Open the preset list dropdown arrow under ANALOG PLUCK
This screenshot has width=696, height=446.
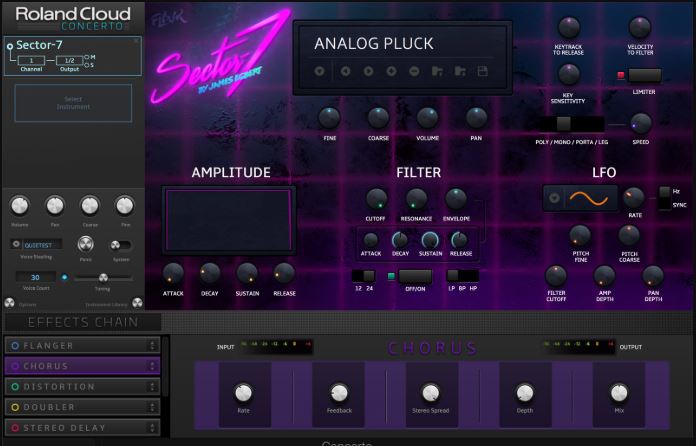tap(319, 71)
